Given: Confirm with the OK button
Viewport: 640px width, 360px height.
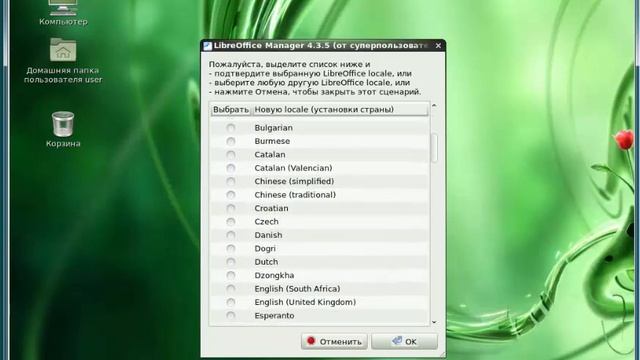Looking at the screenshot, I should pos(404,341).
